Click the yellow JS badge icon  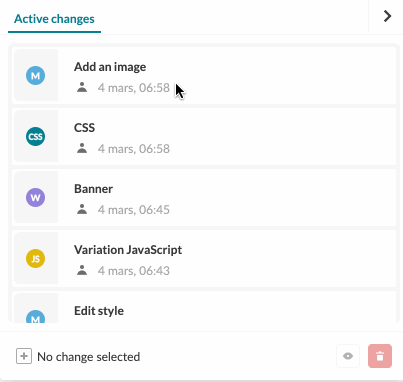(x=36, y=258)
